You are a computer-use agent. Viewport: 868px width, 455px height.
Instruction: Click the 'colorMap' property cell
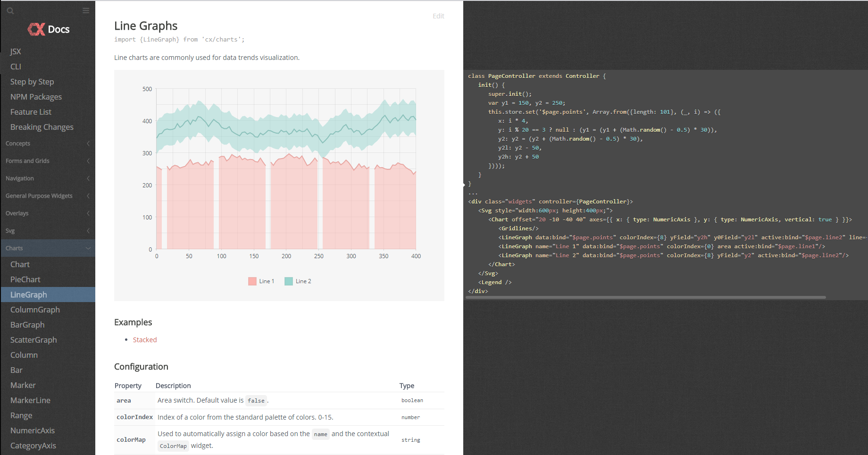click(x=135, y=440)
